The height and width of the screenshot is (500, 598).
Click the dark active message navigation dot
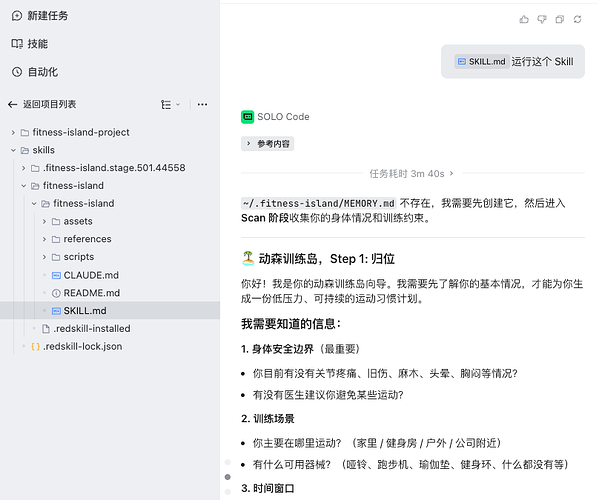coord(228,477)
